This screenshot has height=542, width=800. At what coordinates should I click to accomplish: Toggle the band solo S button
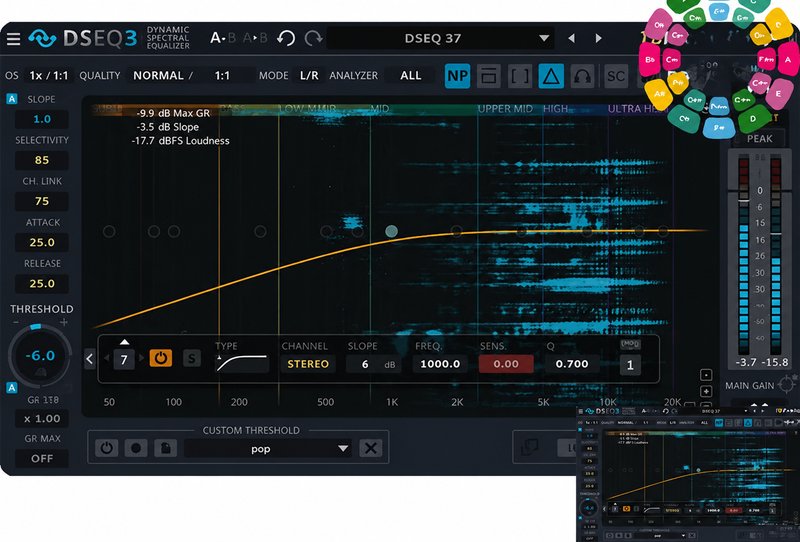coord(192,358)
